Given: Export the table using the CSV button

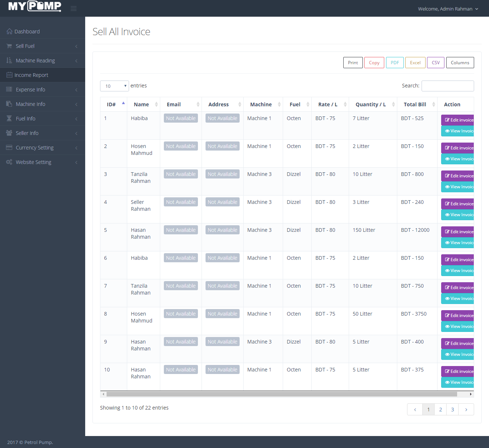Looking at the screenshot, I should pyautogui.click(x=435, y=62).
